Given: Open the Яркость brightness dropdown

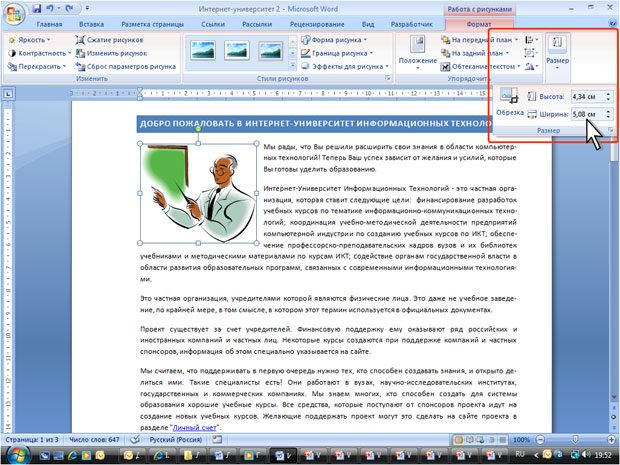Looking at the screenshot, I should (x=30, y=40).
